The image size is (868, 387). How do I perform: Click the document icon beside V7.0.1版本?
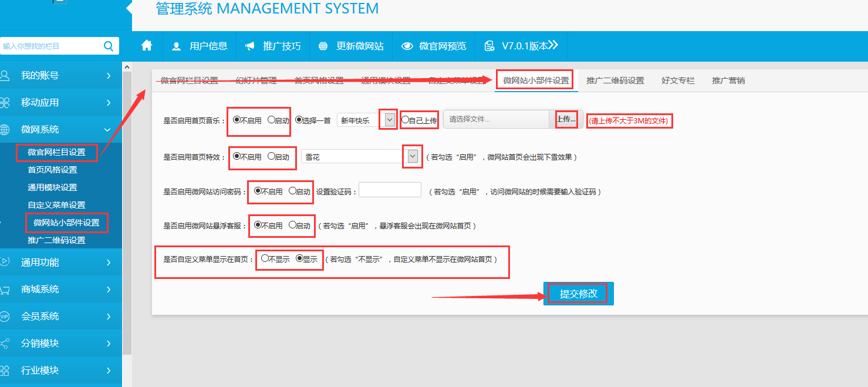pos(489,46)
